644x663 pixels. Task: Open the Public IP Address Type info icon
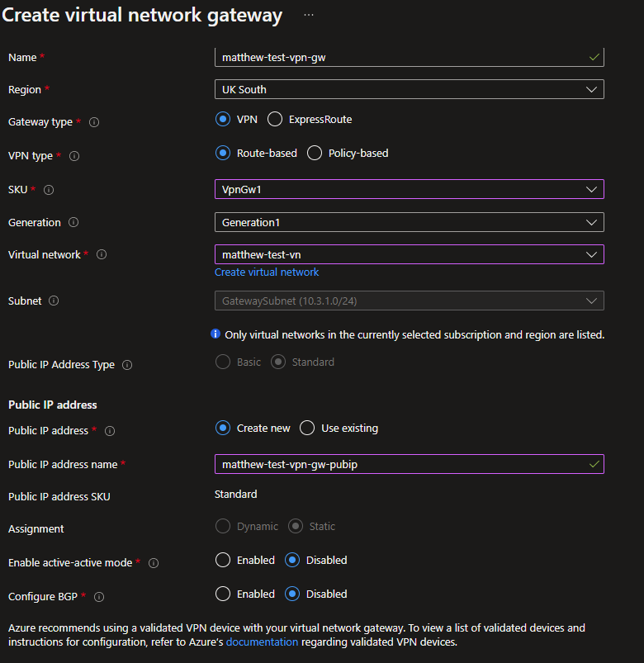[128, 364]
